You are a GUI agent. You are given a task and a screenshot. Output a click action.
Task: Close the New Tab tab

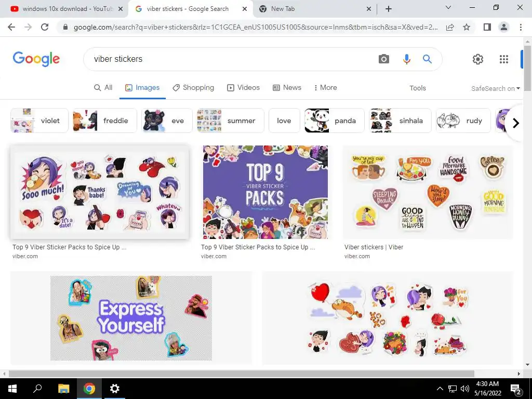point(369,9)
